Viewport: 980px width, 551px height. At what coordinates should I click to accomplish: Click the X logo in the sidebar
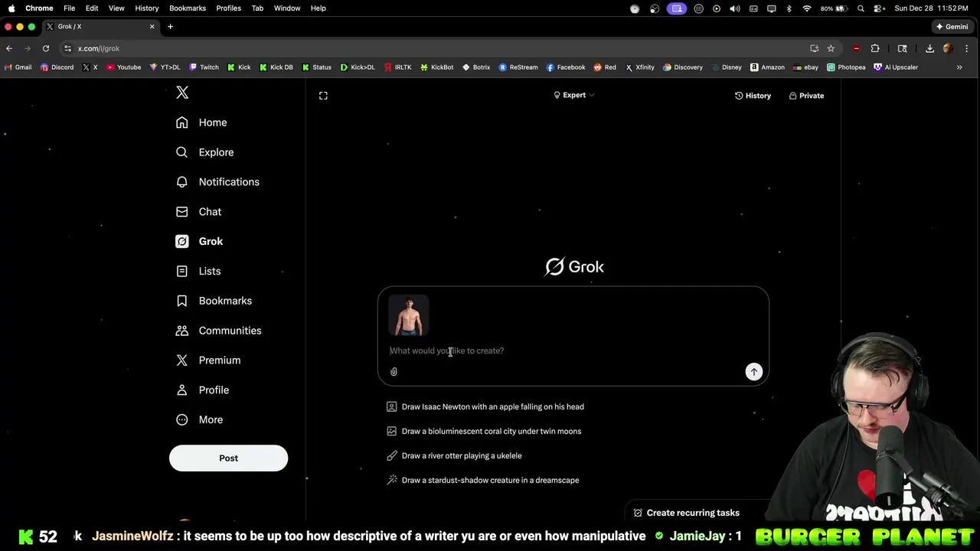(182, 93)
